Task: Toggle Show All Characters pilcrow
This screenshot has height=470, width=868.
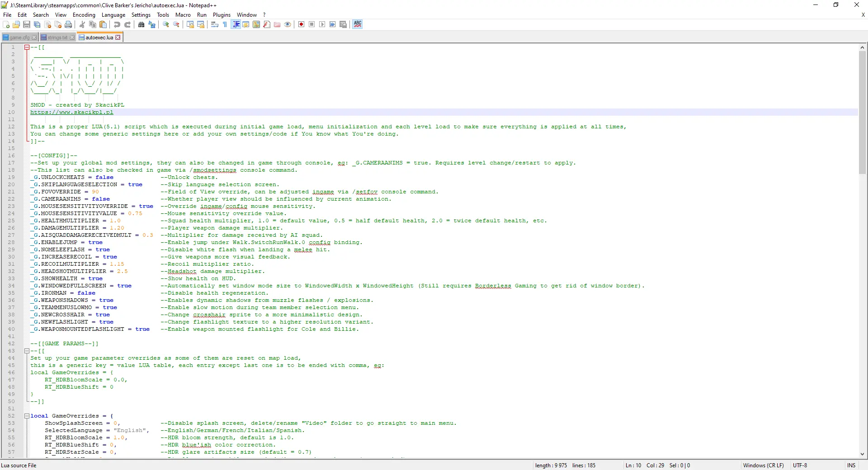Action: coord(225,24)
